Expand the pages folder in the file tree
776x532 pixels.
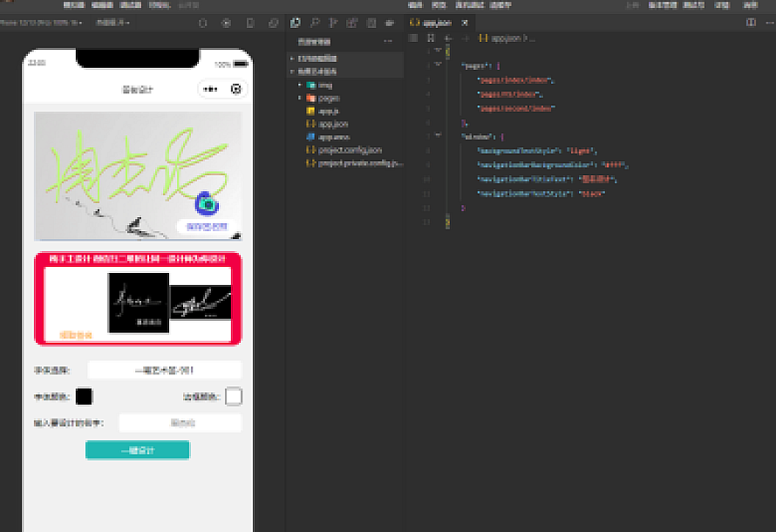[328, 99]
